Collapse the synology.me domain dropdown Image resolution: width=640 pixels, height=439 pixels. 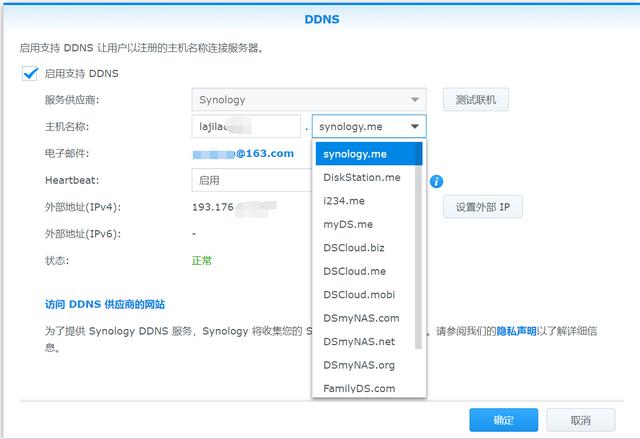pyautogui.click(x=369, y=126)
